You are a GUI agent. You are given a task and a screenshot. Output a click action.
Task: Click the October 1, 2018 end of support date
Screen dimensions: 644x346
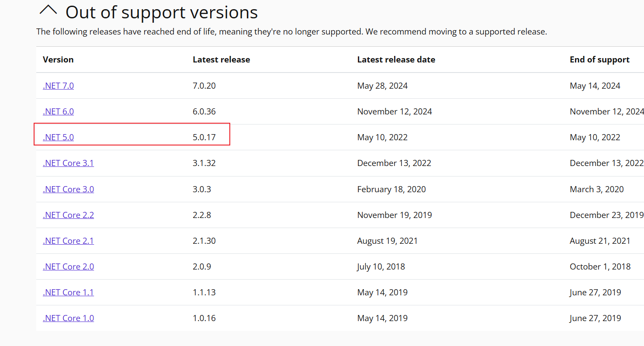[x=600, y=266]
